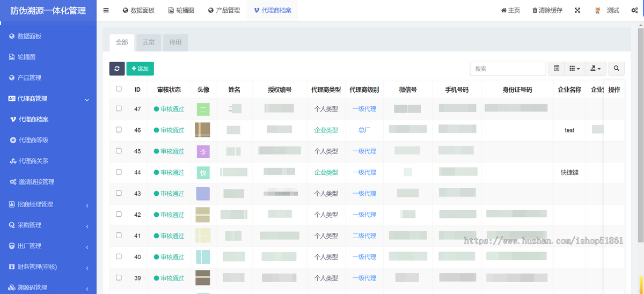Screen dimensions: 644x294
Task: Open the columns grid dropdown
Action: click(574, 68)
